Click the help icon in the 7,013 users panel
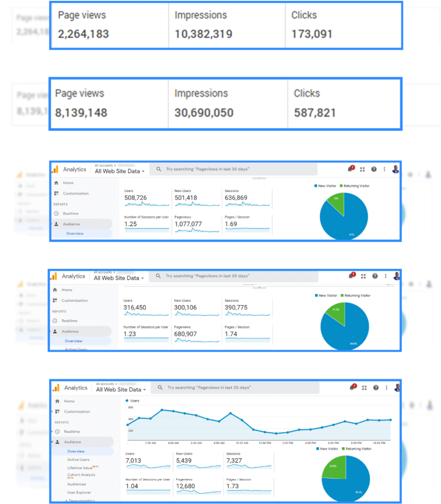Viewport: 441px width, 504px height. pos(376,388)
